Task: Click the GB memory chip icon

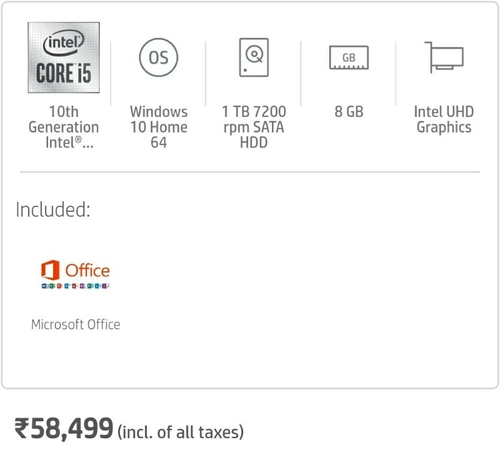Action: pos(349,57)
